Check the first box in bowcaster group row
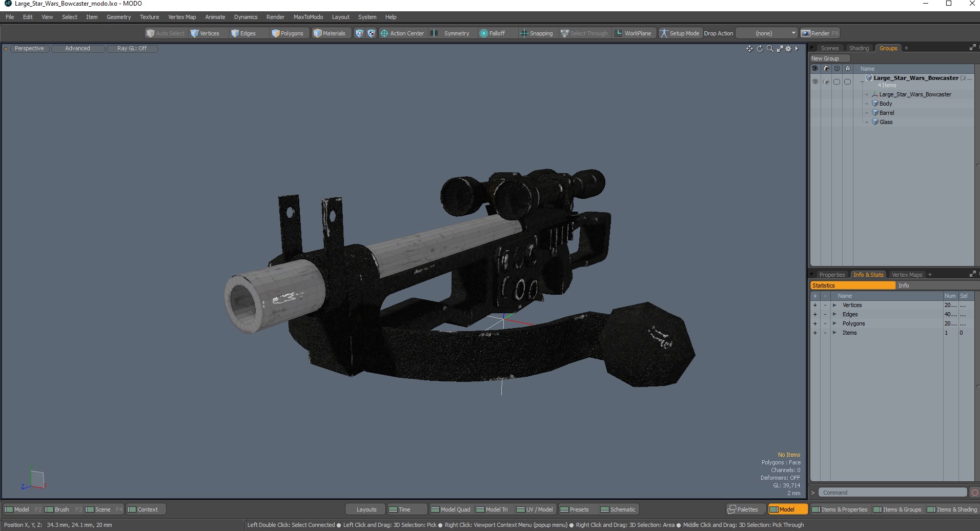 837,81
